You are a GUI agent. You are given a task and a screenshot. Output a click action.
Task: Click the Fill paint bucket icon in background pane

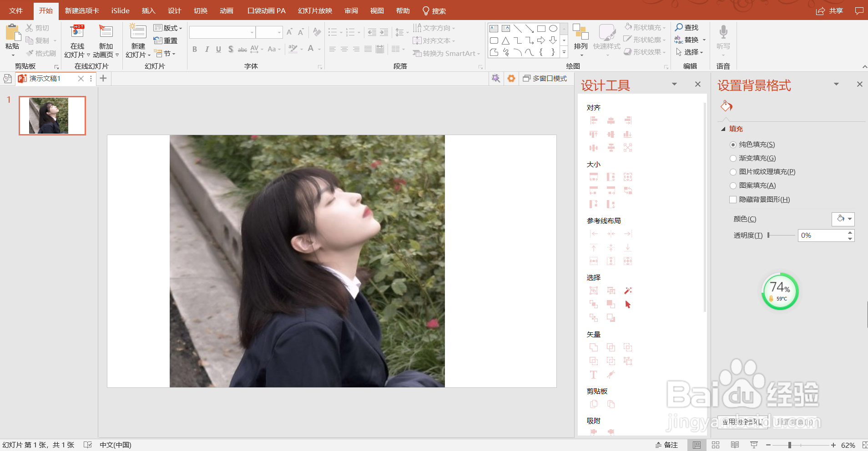[727, 106]
